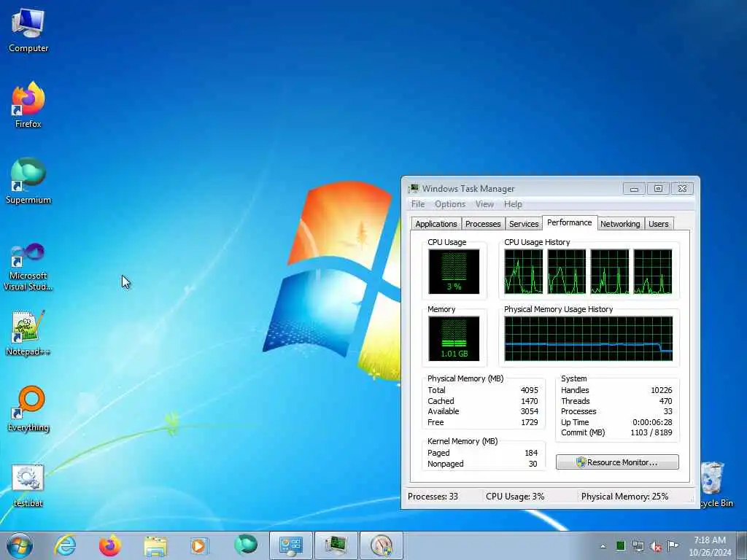Click the Resource Monitor button

617,462
